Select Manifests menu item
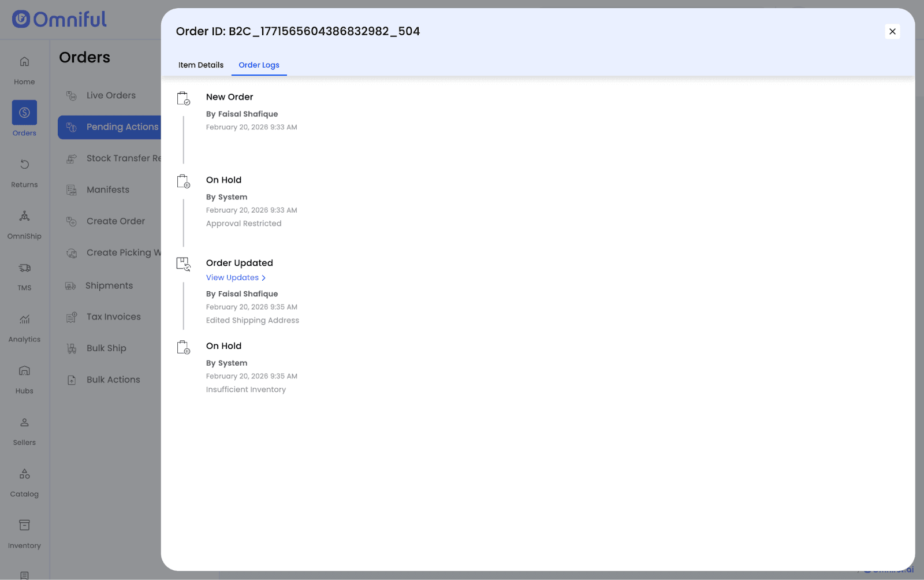The image size is (924, 580). click(x=108, y=190)
